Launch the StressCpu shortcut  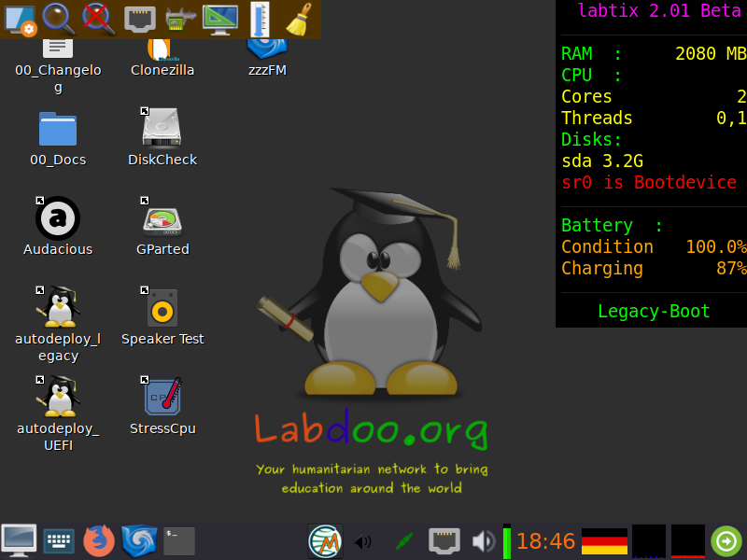162,406
